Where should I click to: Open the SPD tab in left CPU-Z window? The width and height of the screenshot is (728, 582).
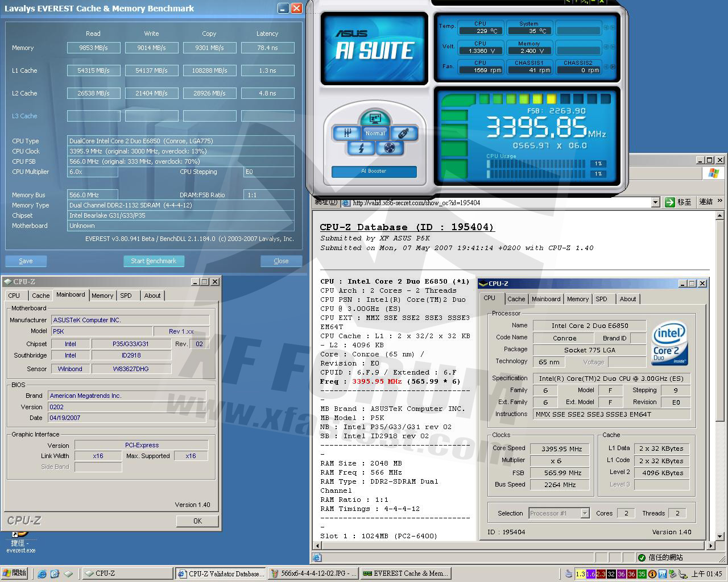point(126,296)
